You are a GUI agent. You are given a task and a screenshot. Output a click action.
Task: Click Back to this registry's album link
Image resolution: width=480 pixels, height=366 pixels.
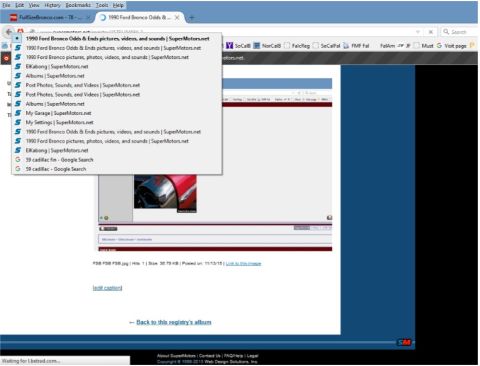[174, 322]
